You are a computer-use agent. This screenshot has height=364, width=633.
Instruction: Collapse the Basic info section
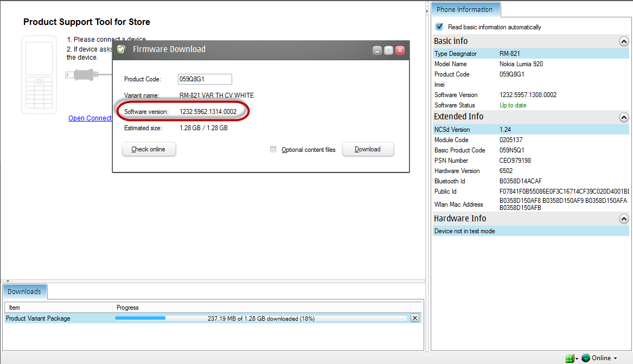click(x=624, y=42)
